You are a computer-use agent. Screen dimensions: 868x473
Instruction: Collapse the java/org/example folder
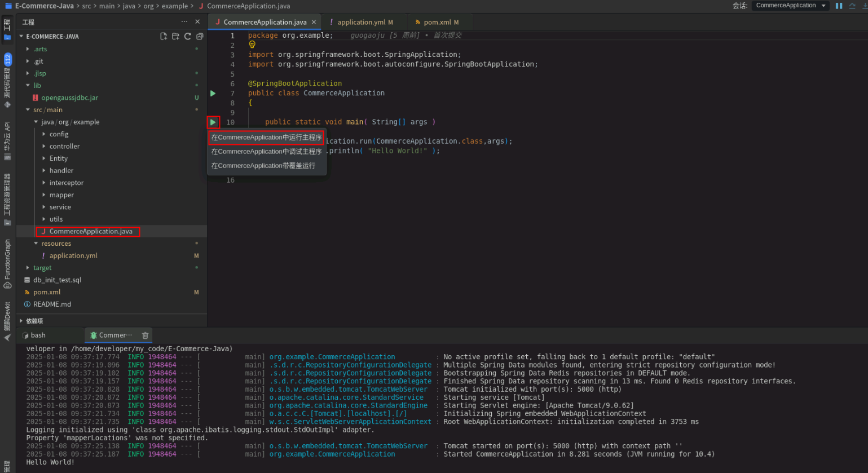36,122
